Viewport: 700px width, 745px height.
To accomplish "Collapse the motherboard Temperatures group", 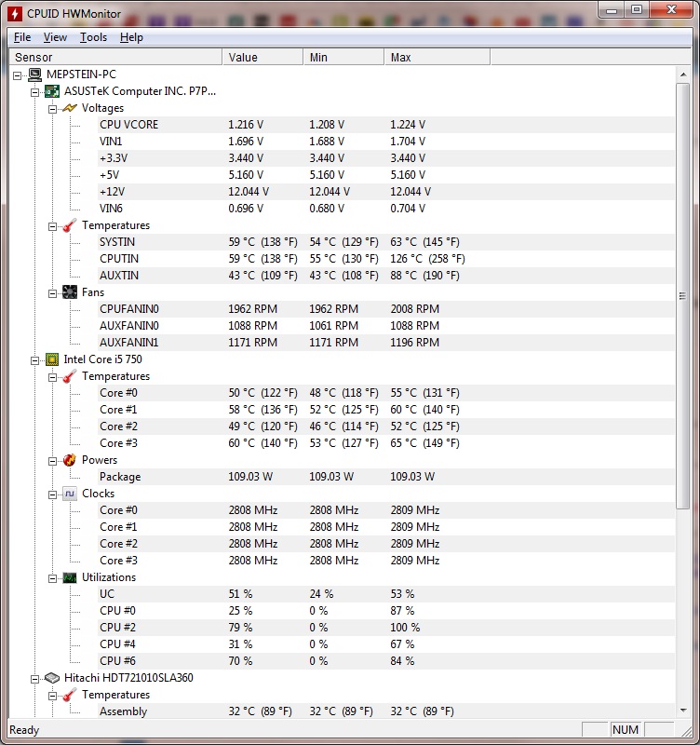I will click(x=53, y=226).
